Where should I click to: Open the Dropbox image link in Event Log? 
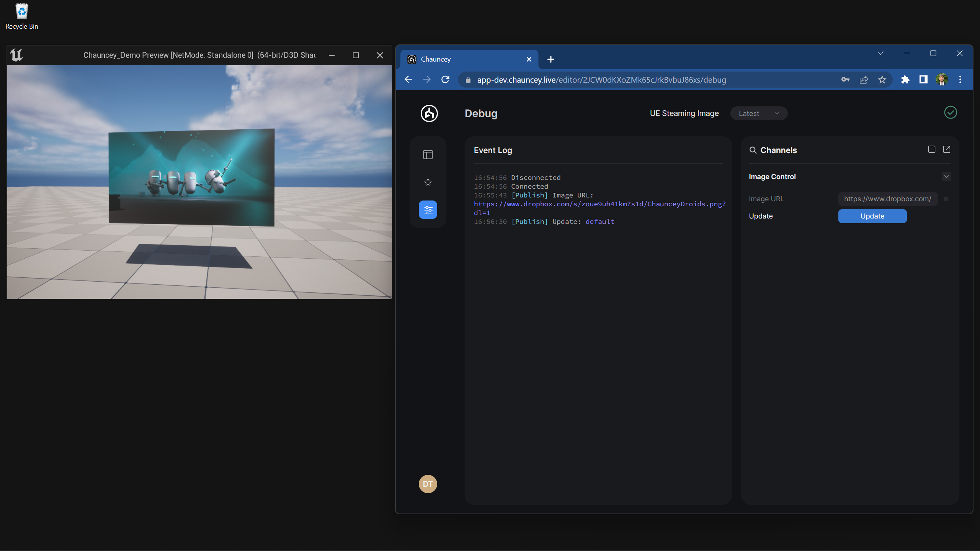[x=599, y=204]
